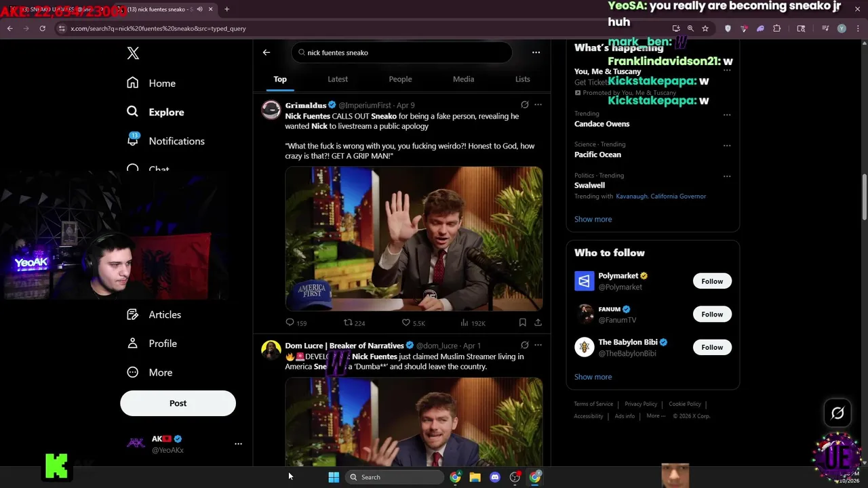The image size is (868, 488).
Task: Click the X search field with nick fuentes sneako
Action: click(402, 52)
